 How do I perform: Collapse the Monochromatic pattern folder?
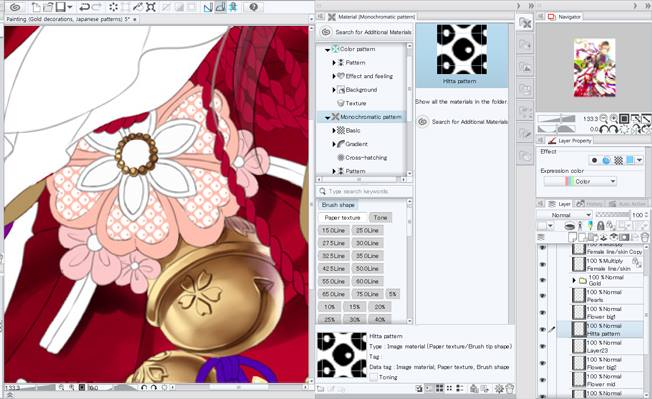click(x=327, y=118)
